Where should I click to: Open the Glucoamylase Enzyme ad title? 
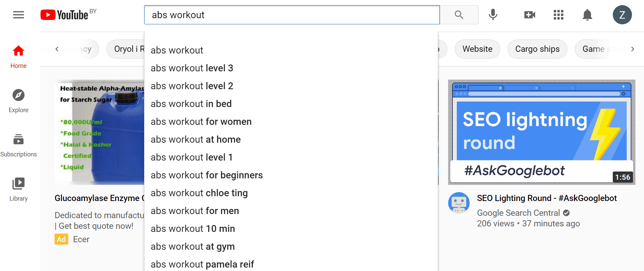tap(99, 198)
